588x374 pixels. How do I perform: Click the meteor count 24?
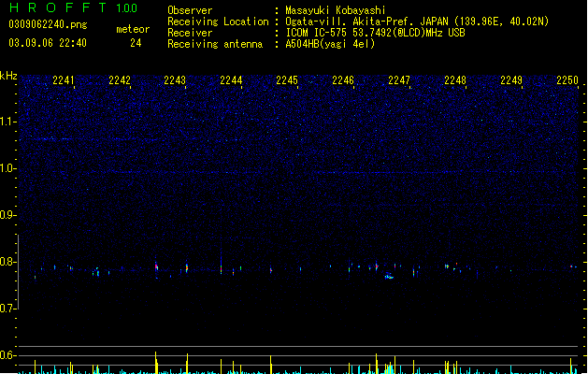[136, 43]
